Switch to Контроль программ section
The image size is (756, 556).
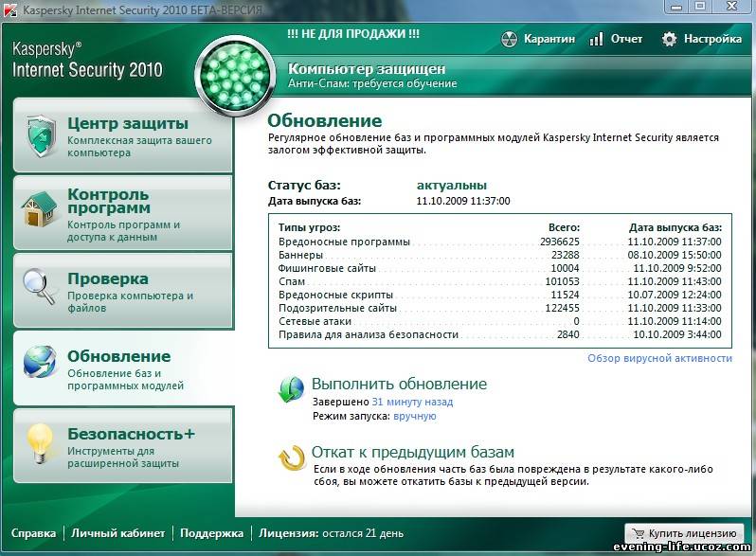123,213
